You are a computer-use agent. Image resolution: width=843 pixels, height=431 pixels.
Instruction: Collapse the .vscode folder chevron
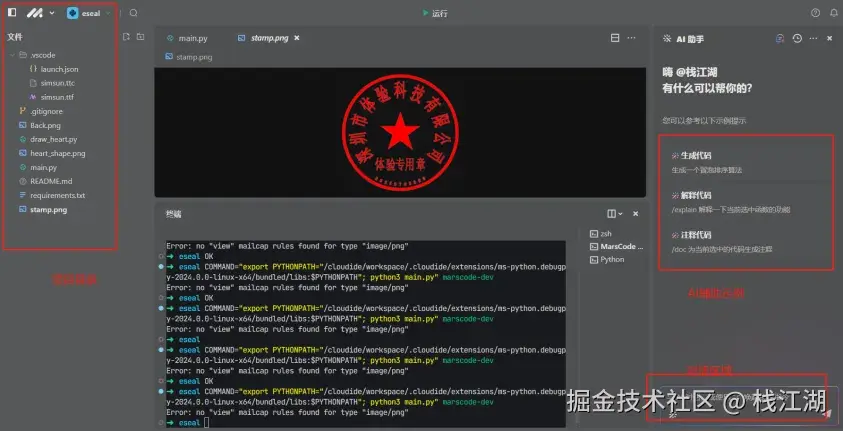(12, 55)
